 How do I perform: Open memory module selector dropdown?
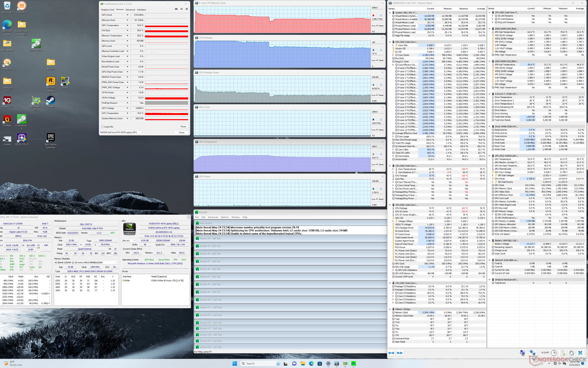click(117, 263)
